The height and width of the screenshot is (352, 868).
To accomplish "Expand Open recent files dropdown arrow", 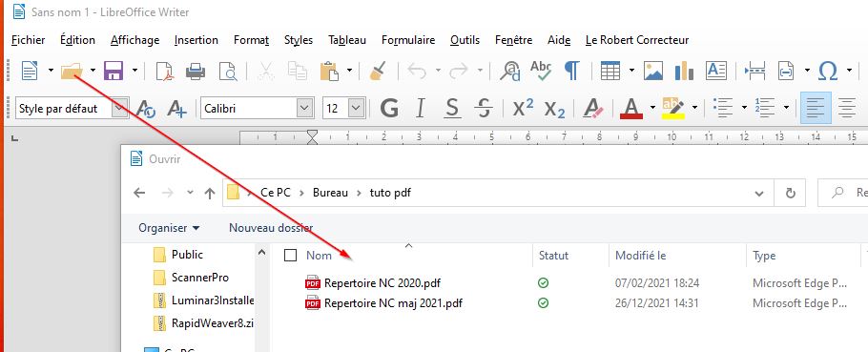I will 93,71.
